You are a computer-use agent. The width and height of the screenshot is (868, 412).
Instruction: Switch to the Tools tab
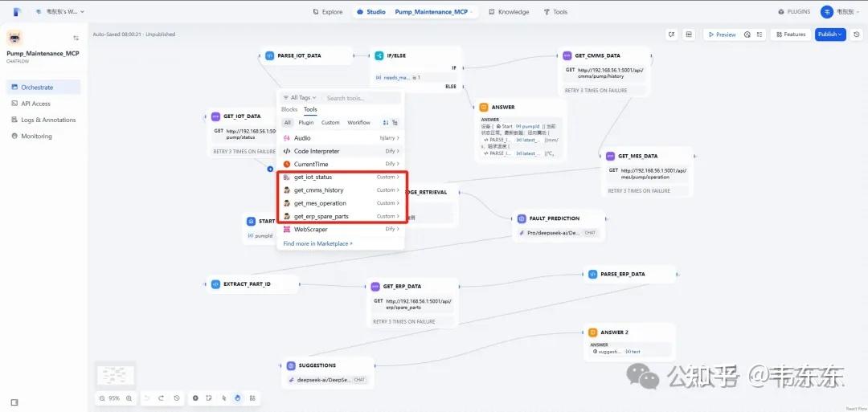click(x=310, y=109)
